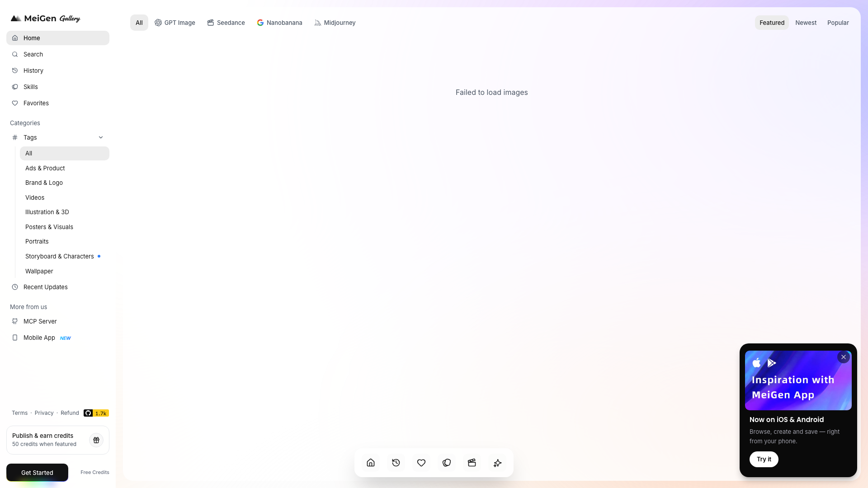Click the Get Started button
The image size is (868, 488).
[37, 473]
